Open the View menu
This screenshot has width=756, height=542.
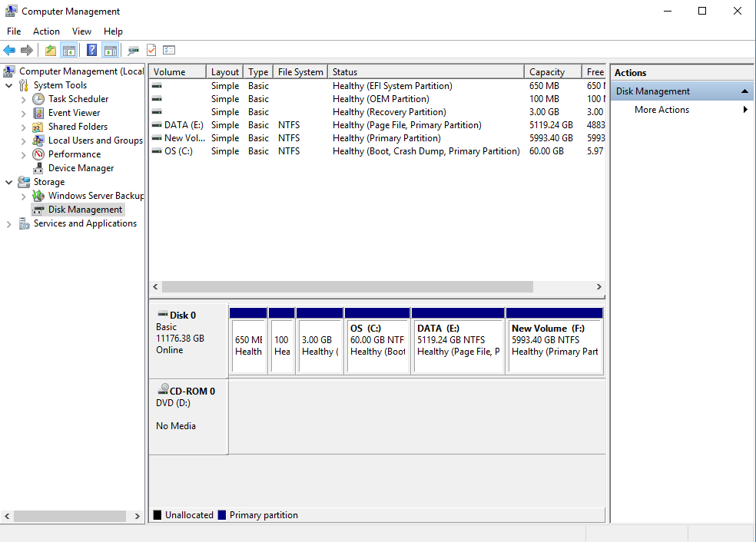click(81, 31)
